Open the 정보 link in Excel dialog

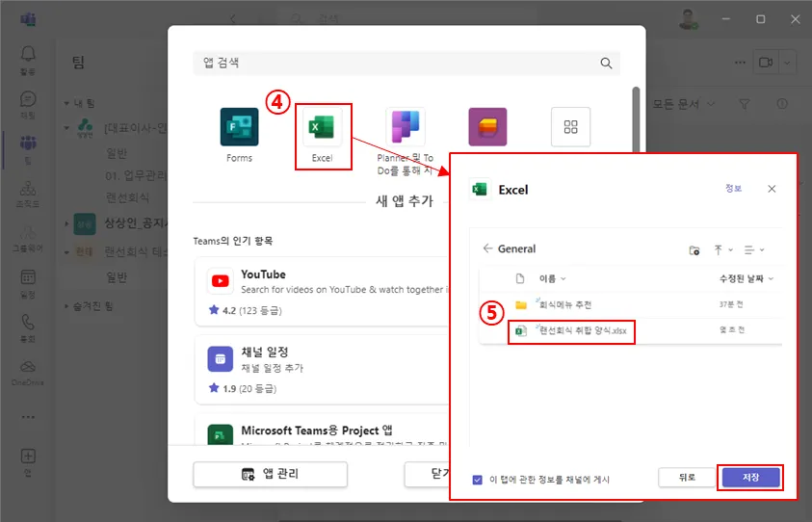733,189
